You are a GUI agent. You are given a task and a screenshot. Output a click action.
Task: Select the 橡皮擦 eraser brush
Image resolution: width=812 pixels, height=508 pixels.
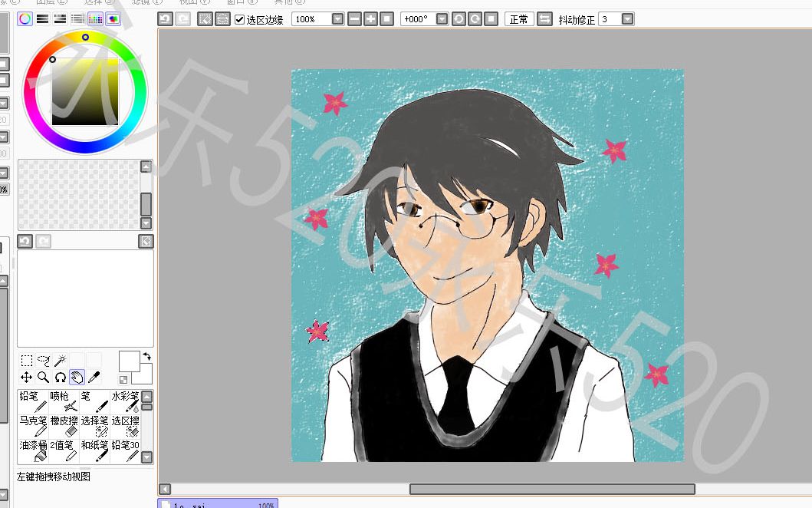tap(64, 426)
